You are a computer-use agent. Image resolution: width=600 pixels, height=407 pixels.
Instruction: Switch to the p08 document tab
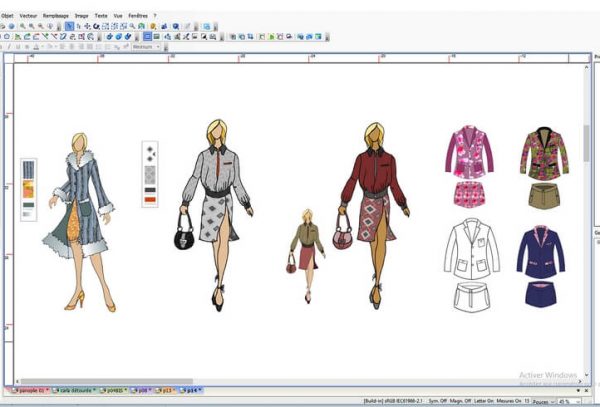tap(141, 391)
